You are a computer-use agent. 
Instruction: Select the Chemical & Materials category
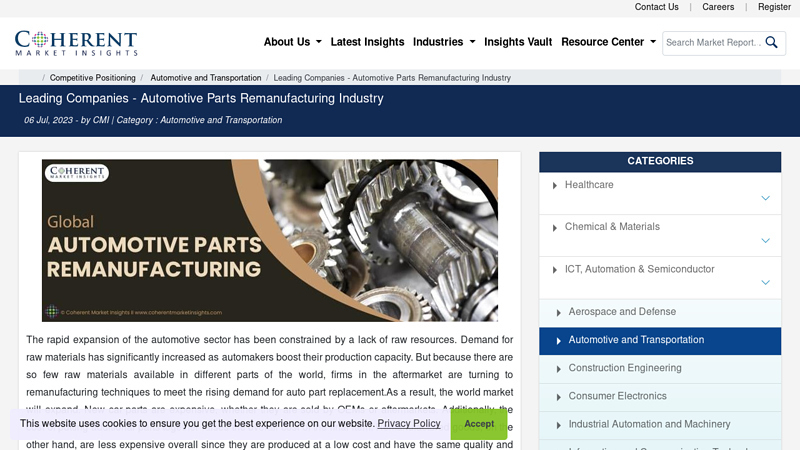612,227
